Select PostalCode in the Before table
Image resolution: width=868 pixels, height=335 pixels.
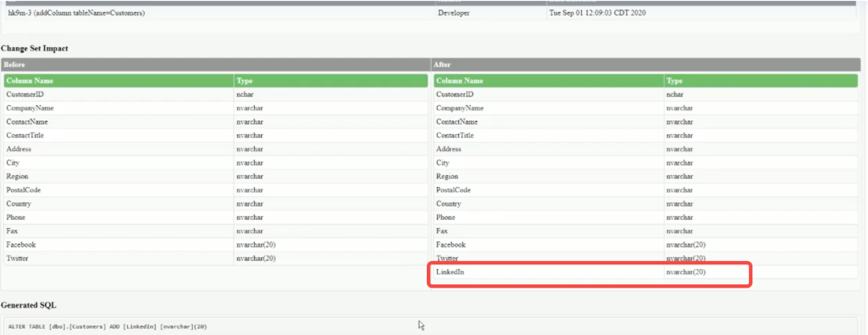click(23, 190)
